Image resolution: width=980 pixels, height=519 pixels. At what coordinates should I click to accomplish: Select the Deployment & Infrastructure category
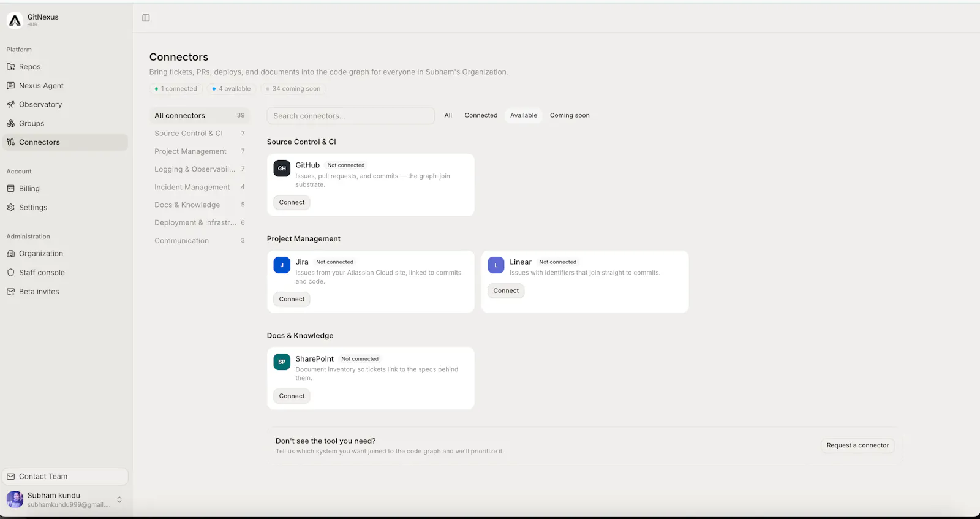pyautogui.click(x=200, y=222)
